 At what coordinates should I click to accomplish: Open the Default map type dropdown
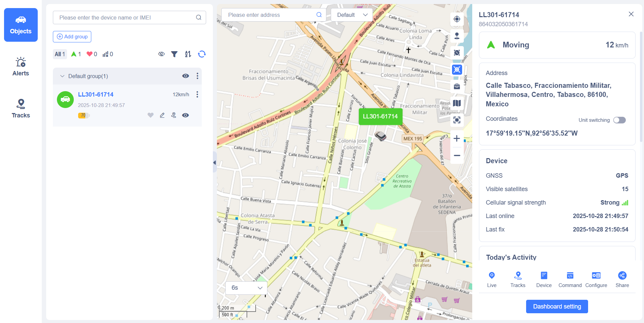352,15
